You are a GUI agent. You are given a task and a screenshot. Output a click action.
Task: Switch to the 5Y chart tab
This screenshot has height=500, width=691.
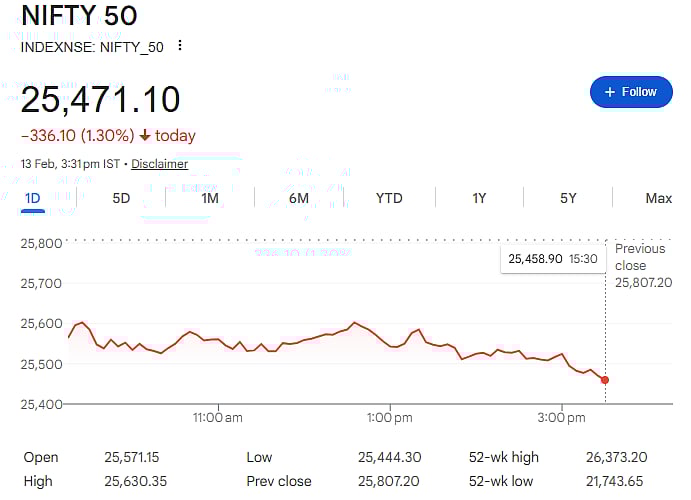pyautogui.click(x=568, y=198)
